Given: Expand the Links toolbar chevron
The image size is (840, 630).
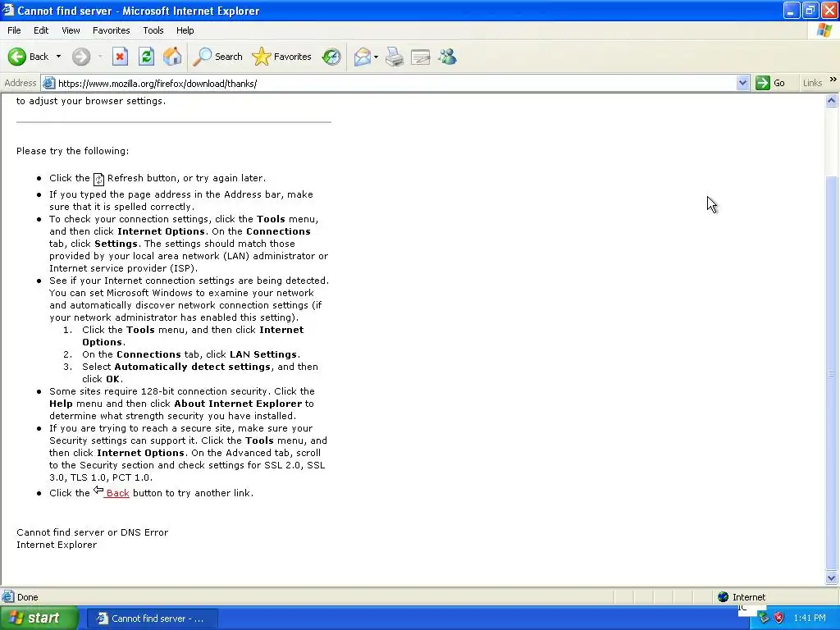Looking at the screenshot, I should [833, 80].
